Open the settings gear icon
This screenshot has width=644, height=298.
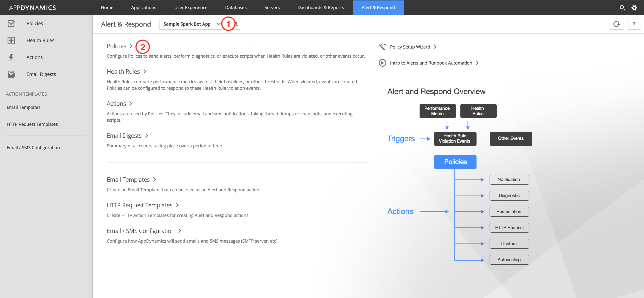[x=634, y=8]
